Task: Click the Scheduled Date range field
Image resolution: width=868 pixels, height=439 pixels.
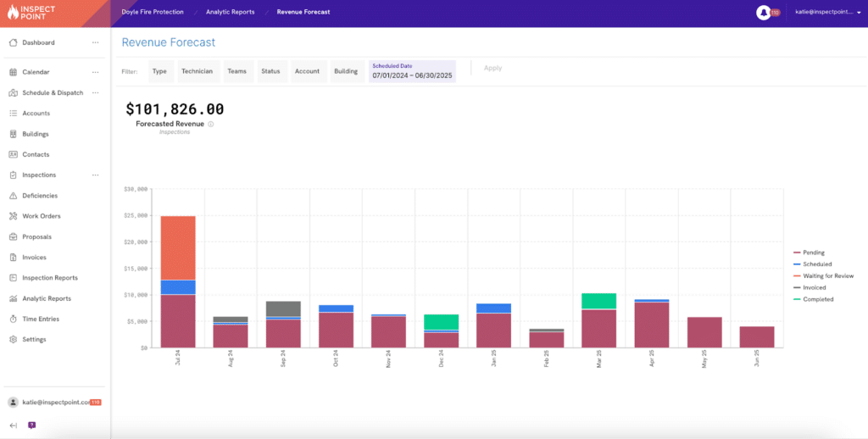Action: tap(413, 71)
